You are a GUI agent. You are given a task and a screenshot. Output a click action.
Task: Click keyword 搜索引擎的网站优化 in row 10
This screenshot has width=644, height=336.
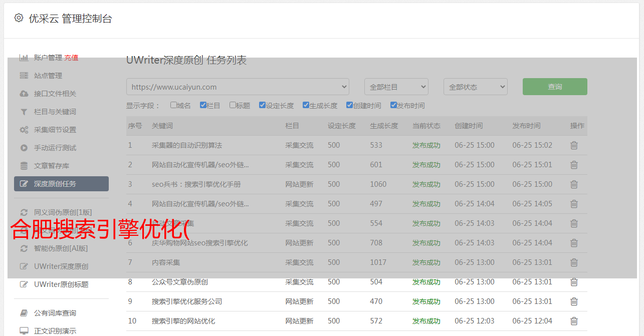[x=183, y=321]
